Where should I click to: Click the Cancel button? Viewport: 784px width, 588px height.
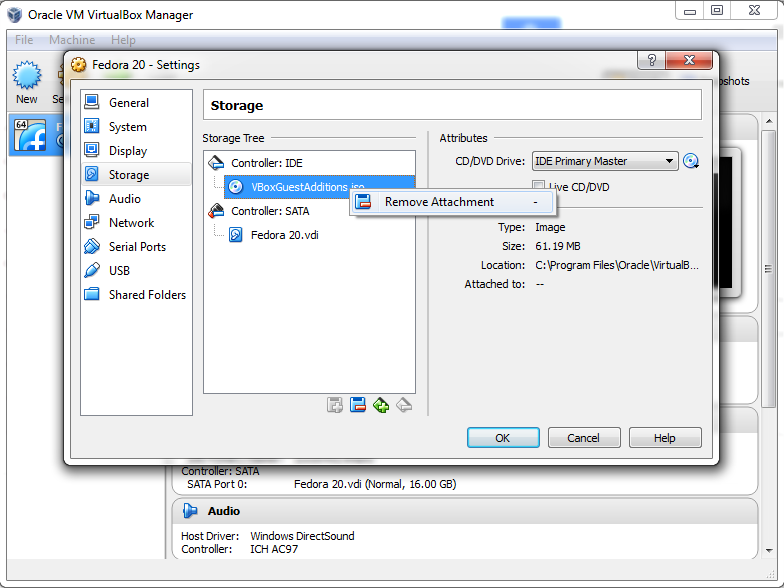(584, 438)
